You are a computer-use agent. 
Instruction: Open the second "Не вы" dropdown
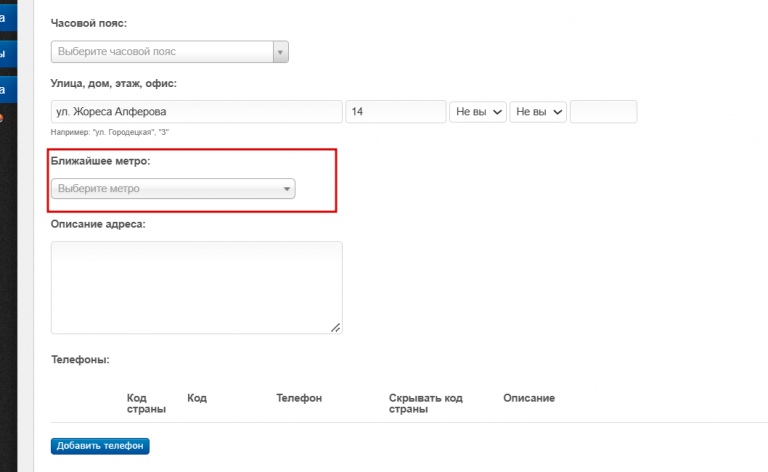[x=538, y=112]
